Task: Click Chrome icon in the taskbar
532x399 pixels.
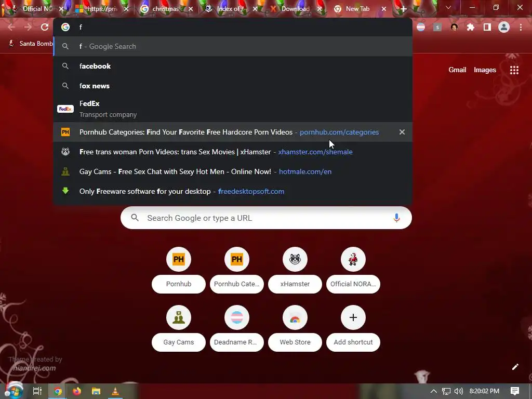Action: 58,391
